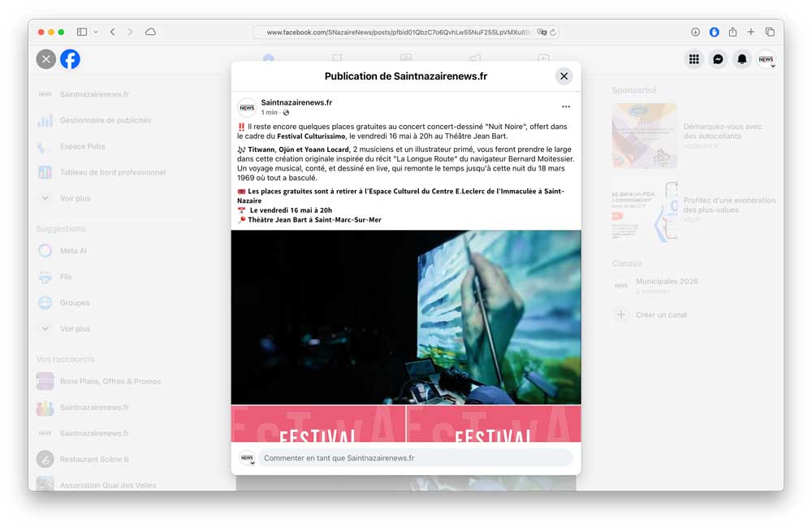Click the Safari share icon
Screen dimensions: 812x528
[x=732, y=32]
